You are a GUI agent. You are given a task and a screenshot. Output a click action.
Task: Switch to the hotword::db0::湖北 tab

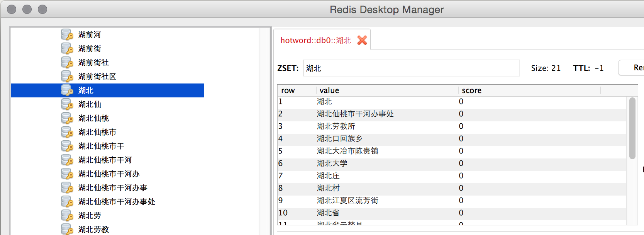315,40
